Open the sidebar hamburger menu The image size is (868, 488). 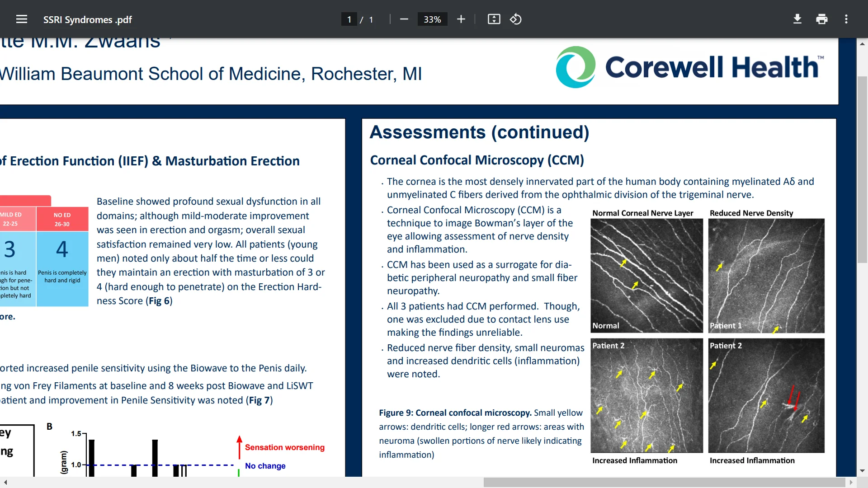click(21, 19)
